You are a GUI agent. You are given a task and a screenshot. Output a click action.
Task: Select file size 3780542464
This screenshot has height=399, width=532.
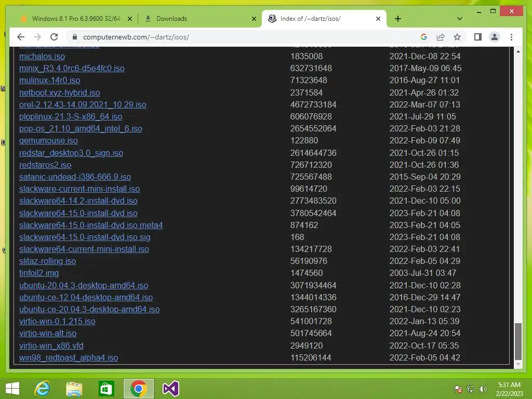click(313, 213)
